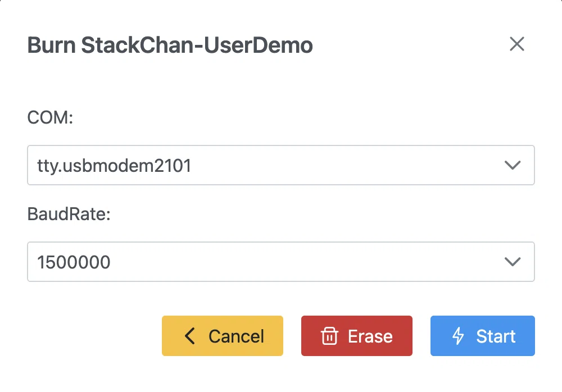Click the trash can icon on Erase
562x392 pixels.
tap(329, 336)
